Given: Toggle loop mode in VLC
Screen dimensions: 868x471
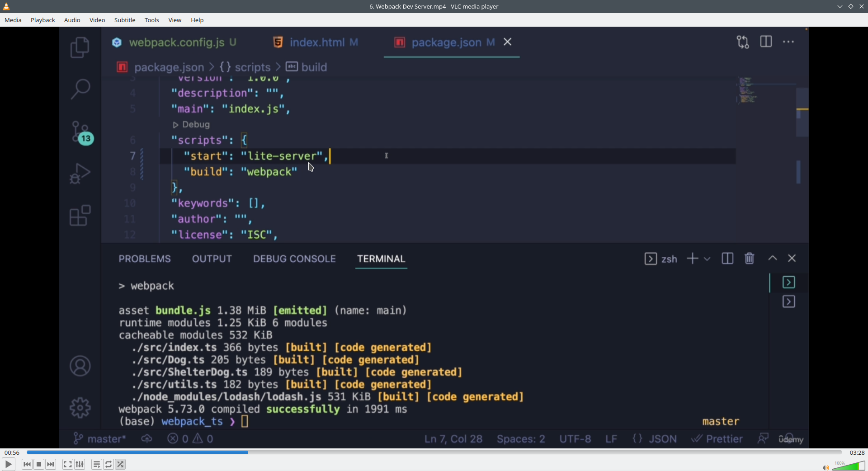Looking at the screenshot, I should 108,464.
